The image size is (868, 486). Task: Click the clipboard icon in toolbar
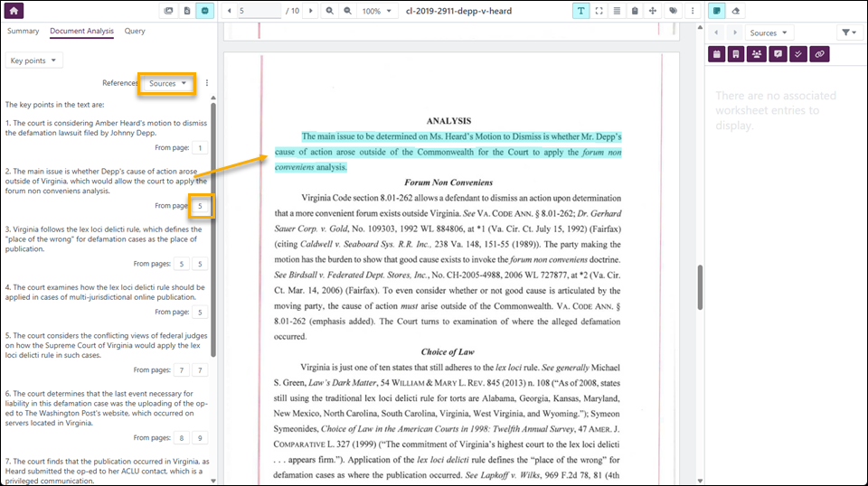tap(635, 11)
